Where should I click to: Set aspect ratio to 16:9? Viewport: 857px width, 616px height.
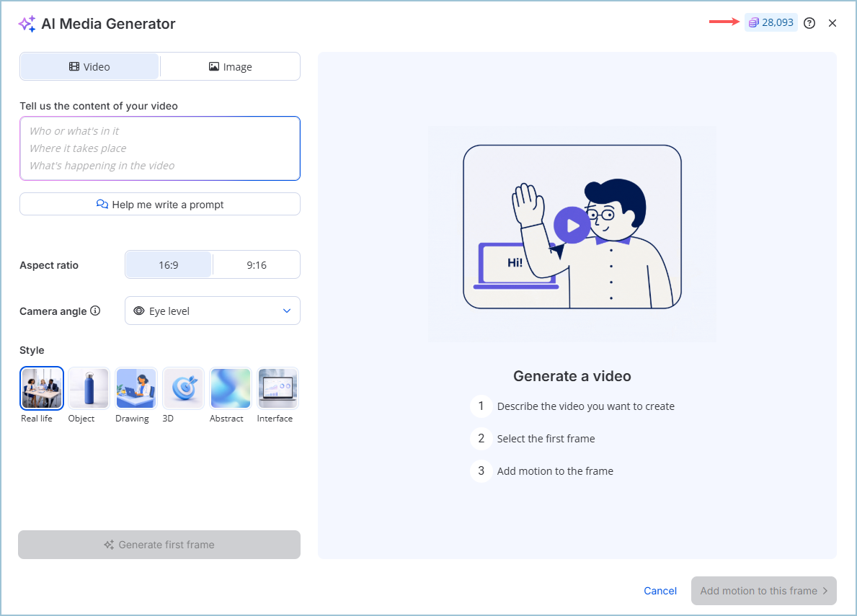click(x=169, y=265)
